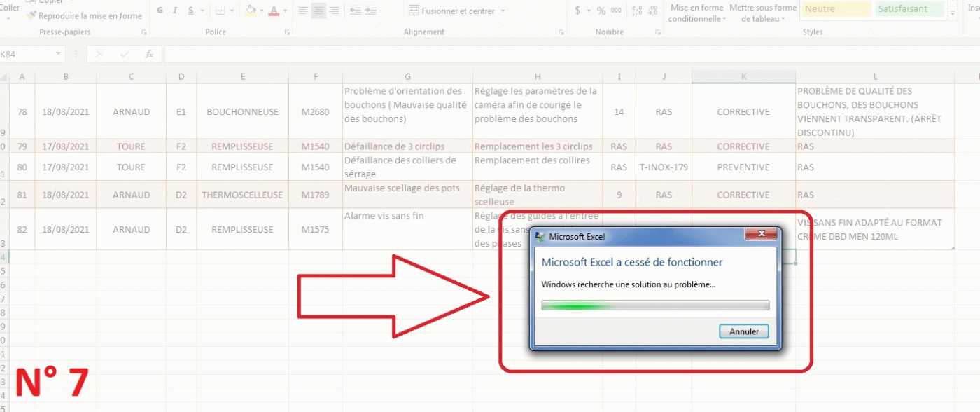Click the currency $ format icon

[x=577, y=11]
